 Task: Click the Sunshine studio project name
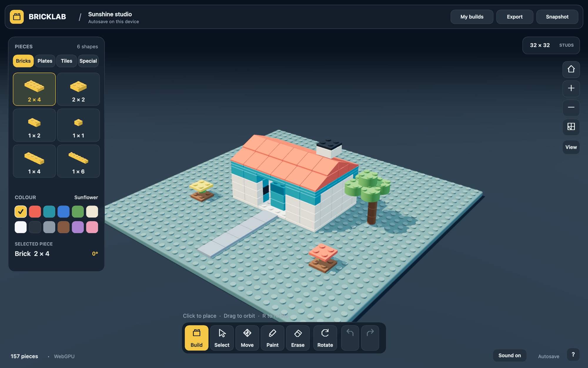coord(110,14)
